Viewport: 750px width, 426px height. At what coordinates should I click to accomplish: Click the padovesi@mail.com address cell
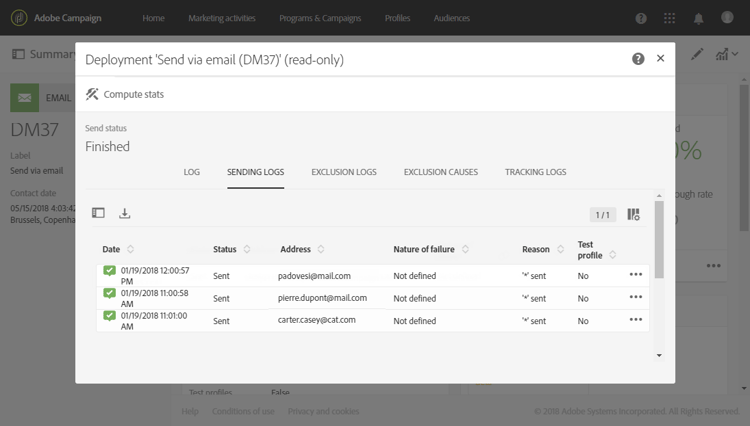pos(314,276)
